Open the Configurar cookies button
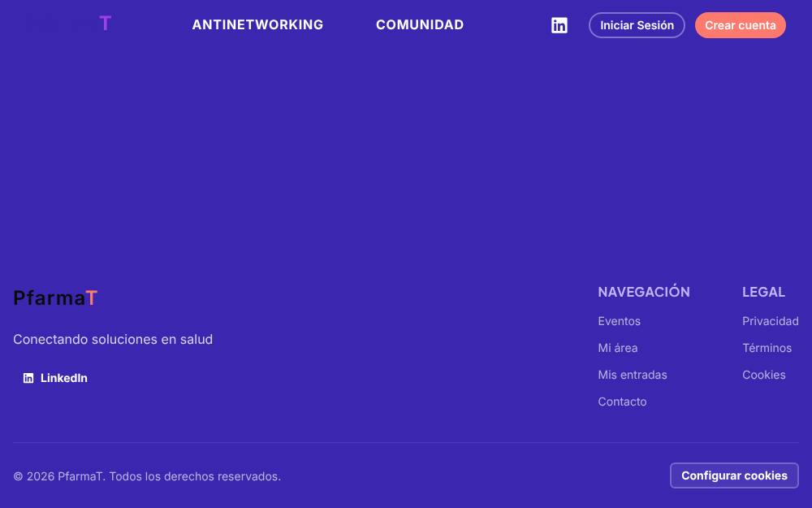Image resolution: width=812 pixels, height=508 pixels. (x=734, y=475)
